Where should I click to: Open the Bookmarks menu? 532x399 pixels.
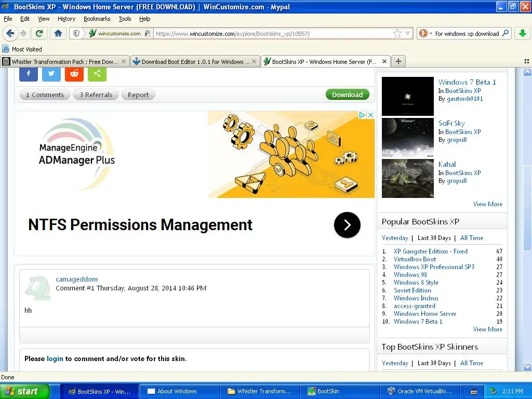97,19
